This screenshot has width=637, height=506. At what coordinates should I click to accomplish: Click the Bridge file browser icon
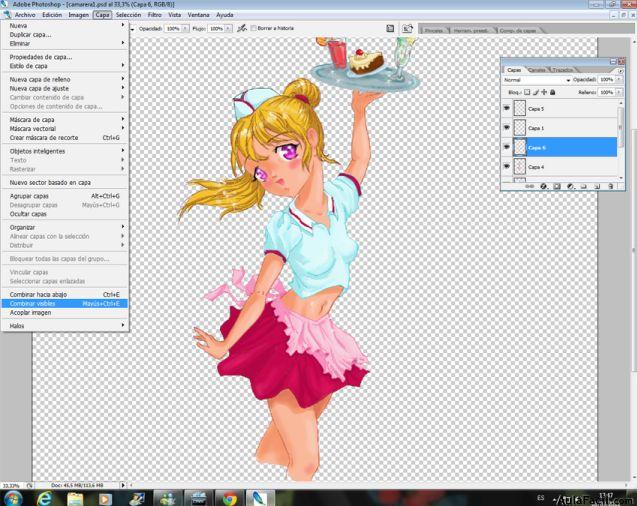(x=407, y=28)
